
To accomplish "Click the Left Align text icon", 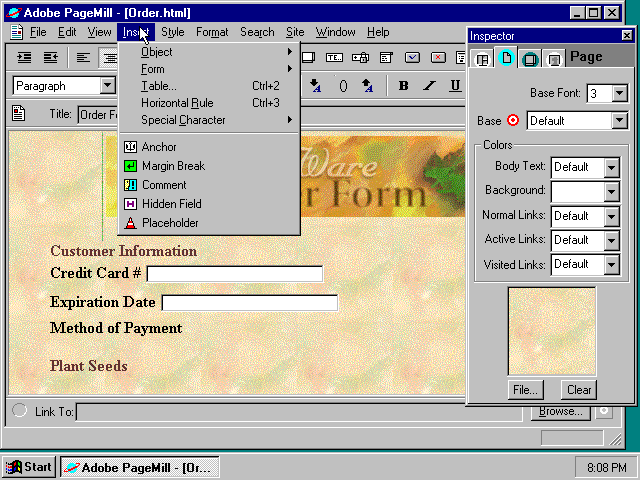I will [x=84, y=58].
